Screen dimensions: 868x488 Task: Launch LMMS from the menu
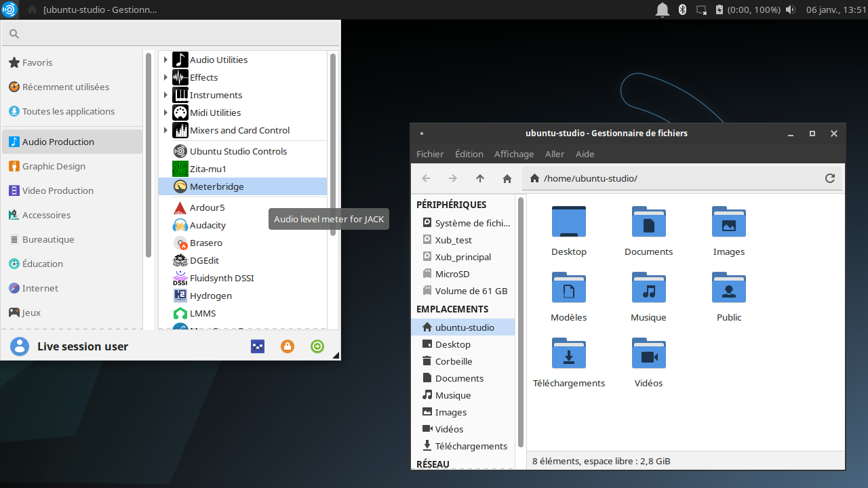[x=203, y=313]
